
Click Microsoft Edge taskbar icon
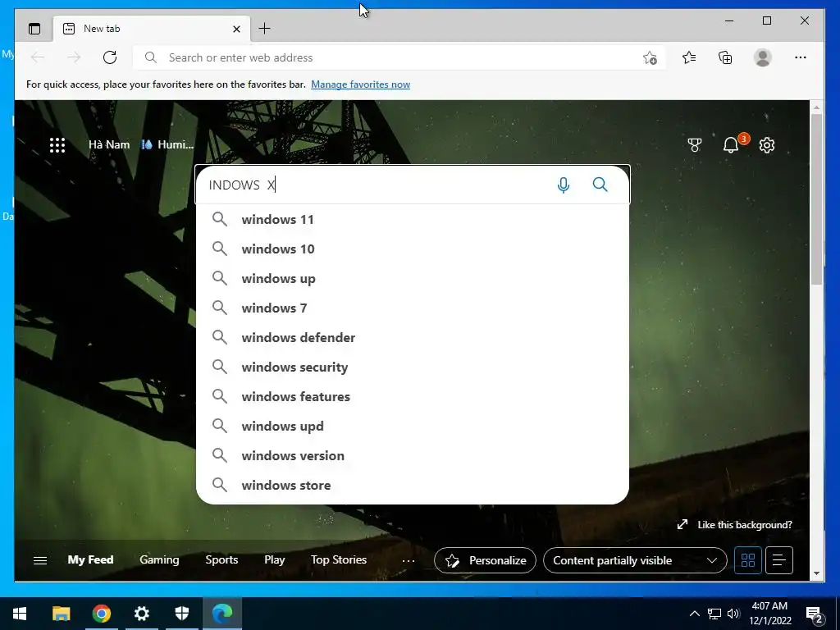click(222, 614)
